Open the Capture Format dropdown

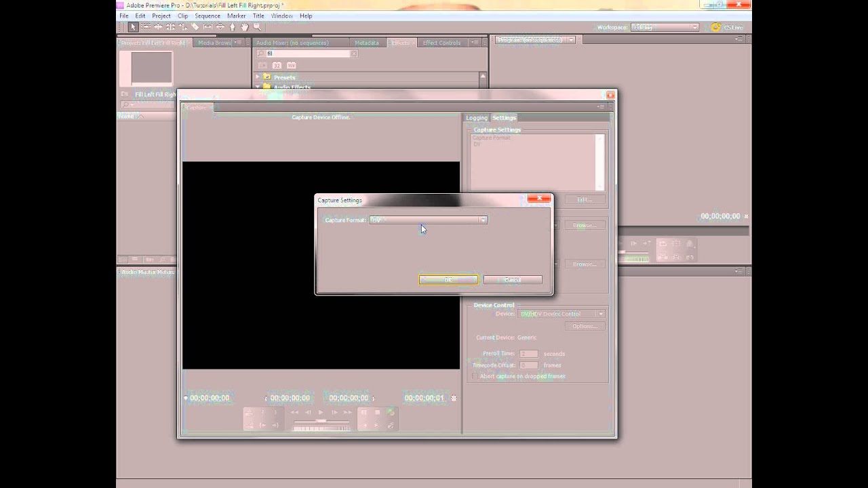tap(429, 220)
